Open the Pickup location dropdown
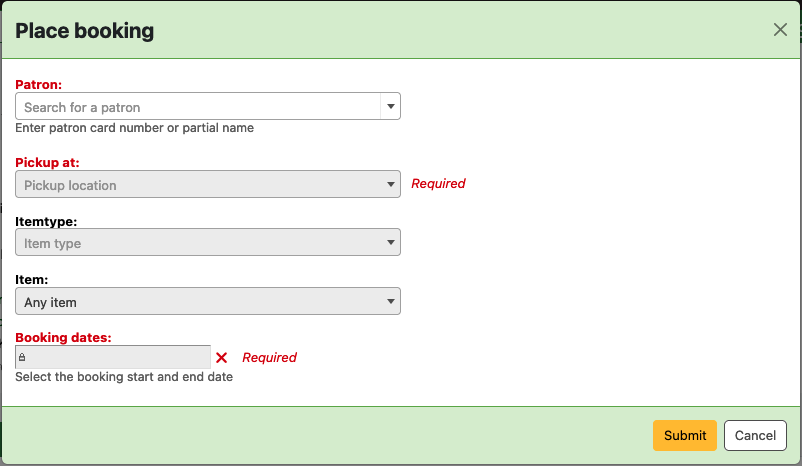Screen dimensions: 802x466 208,185
